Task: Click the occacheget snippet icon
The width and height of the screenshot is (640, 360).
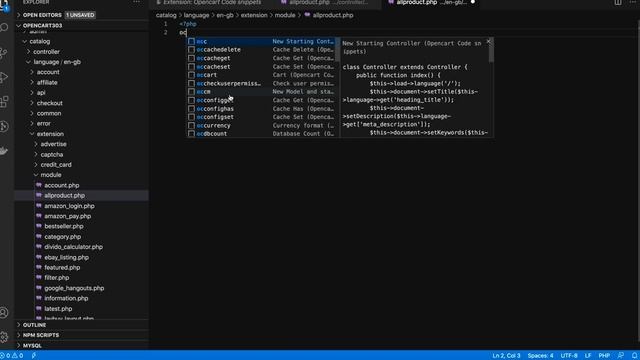Action: tap(191, 58)
